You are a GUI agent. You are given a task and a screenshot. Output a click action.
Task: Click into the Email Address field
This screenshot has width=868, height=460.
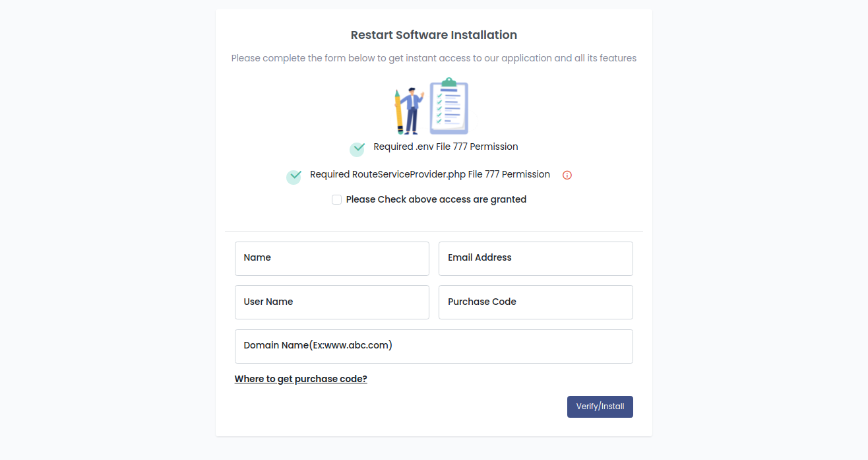tap(536, 258)
